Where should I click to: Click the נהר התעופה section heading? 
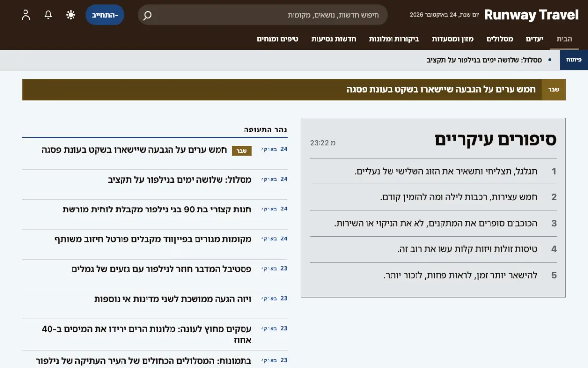click(266, 130)
